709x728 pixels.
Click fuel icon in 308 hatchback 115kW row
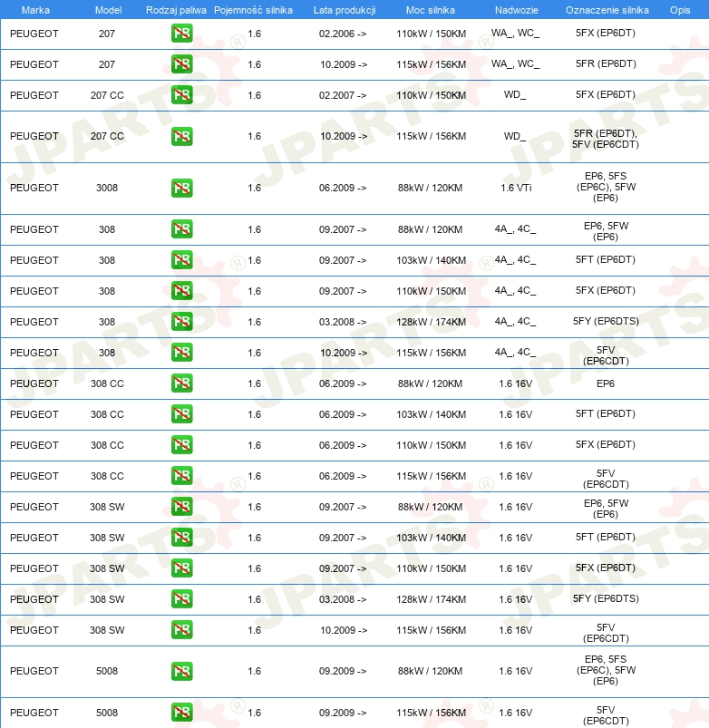tap(182, 353)
